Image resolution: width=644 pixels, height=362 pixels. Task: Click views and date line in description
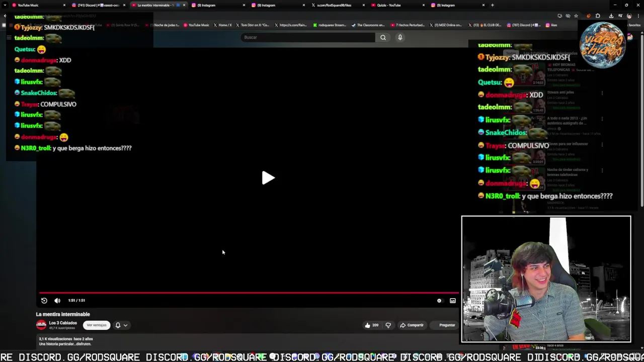click(66, 339)
